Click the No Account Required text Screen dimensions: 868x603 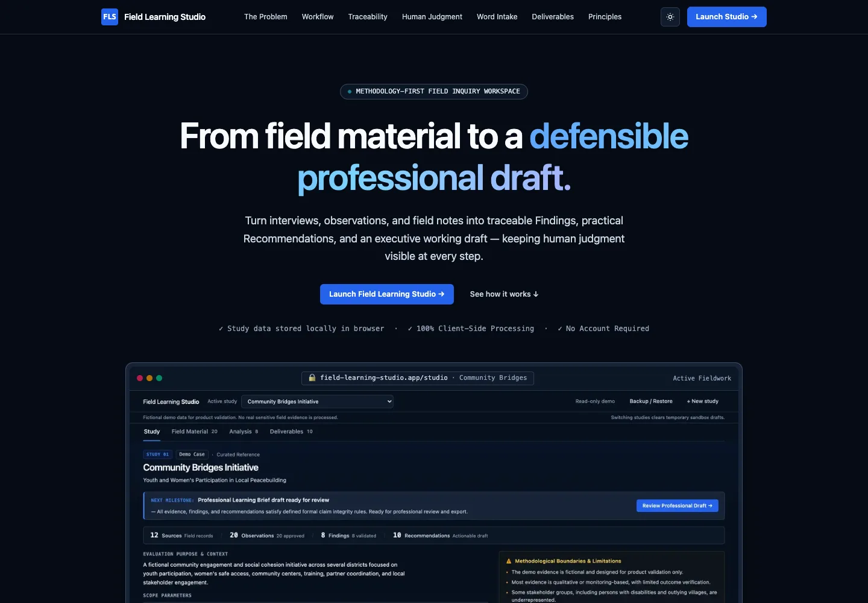click(x=608, y=329)
